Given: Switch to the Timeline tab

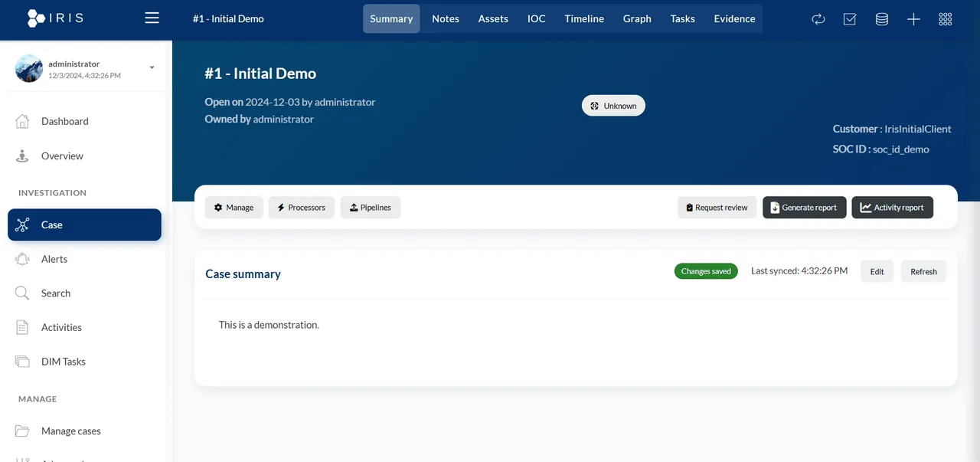Looking at the screenshot, I should pyautogui.click(x=584, y=18).
